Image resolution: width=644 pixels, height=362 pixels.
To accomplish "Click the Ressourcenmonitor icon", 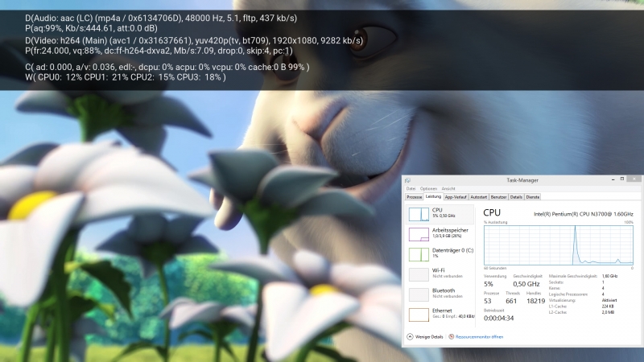I will 451,336.
